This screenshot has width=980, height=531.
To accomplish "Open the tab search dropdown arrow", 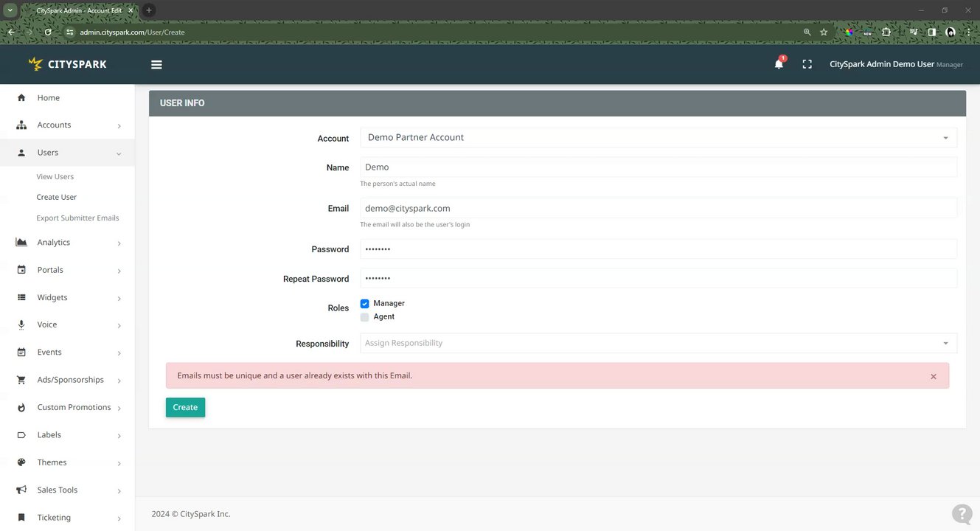I will [x=10, y=10].
